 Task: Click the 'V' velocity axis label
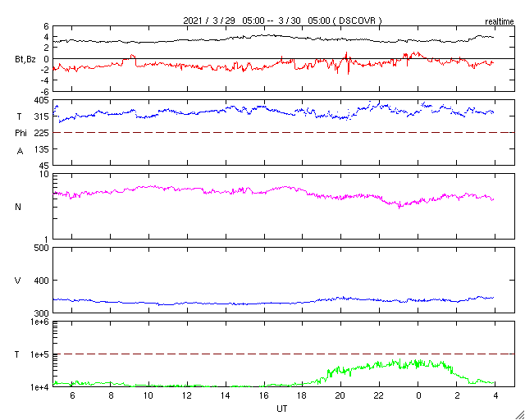18,281
